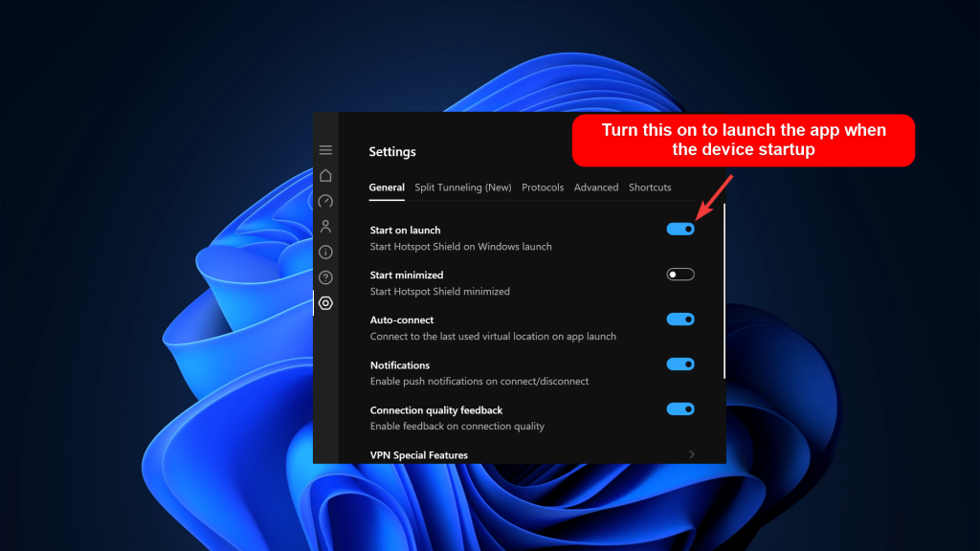Click the info circle icon
The width and height of the screenshot is (980, 551).
[x=325, y=252]
